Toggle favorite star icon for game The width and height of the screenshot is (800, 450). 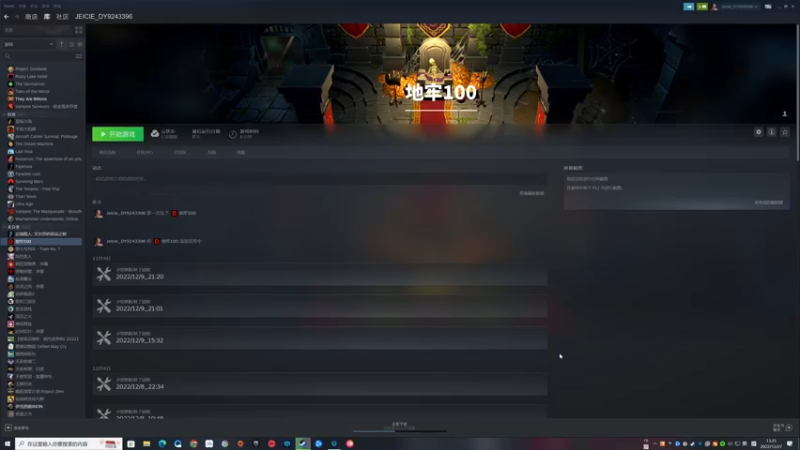(x=785, y=132)
